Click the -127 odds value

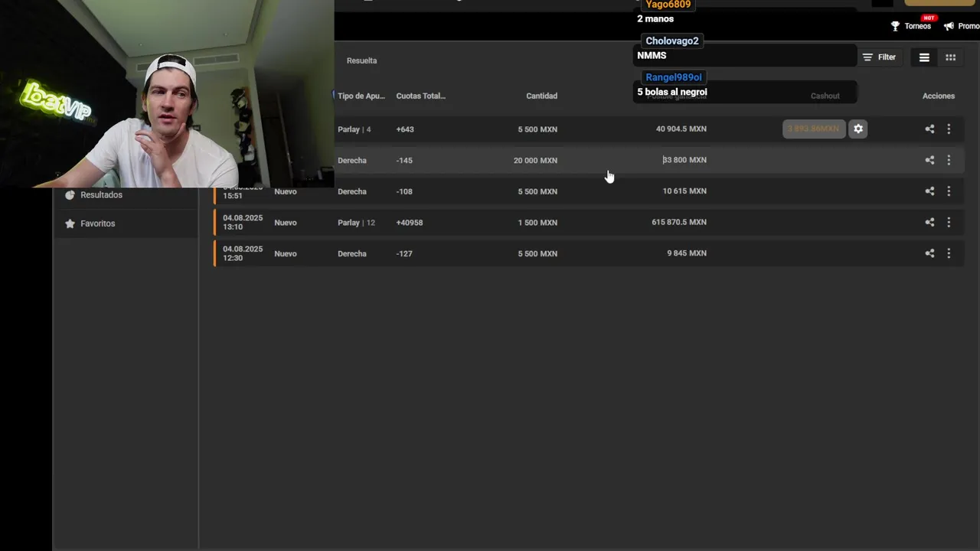(404, 253)
